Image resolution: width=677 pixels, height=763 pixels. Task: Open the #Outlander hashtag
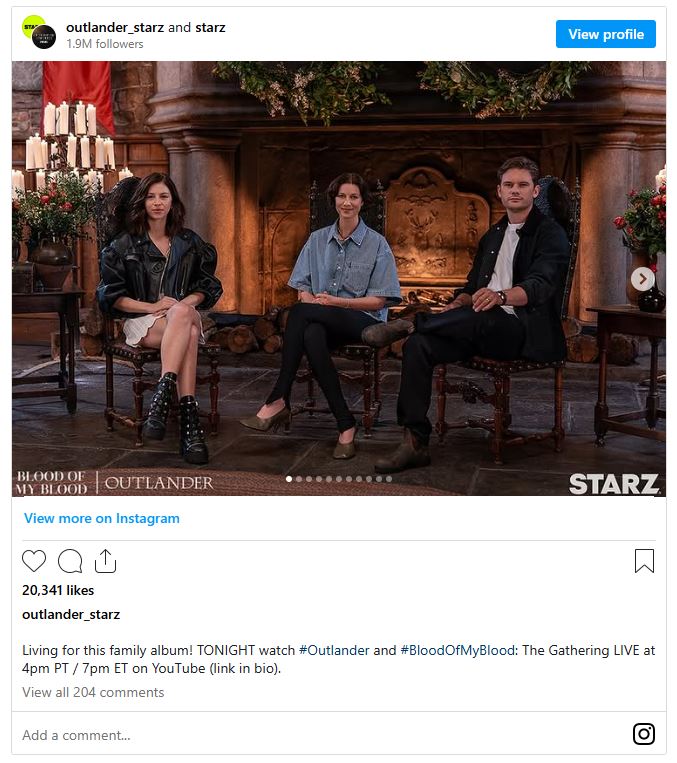(334, 650)
